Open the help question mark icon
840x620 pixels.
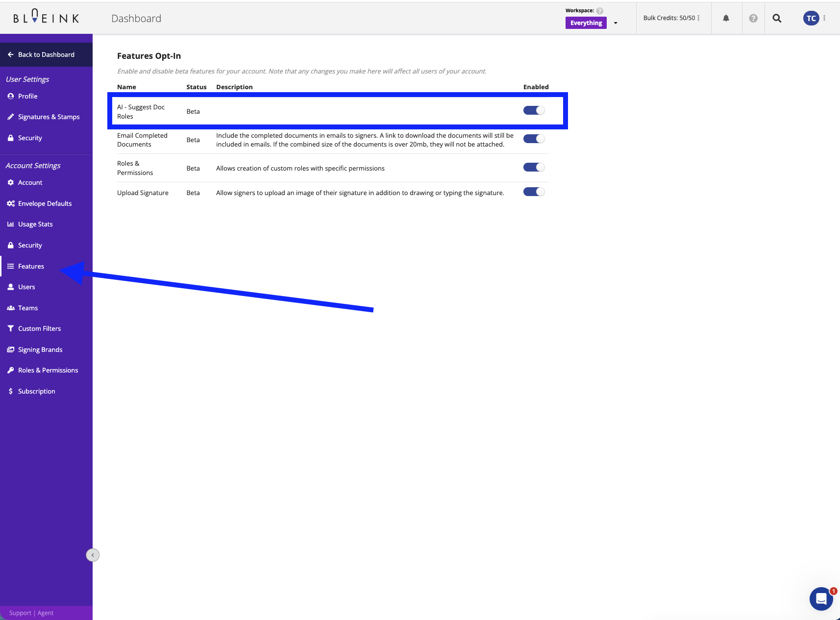click(753, 18)
